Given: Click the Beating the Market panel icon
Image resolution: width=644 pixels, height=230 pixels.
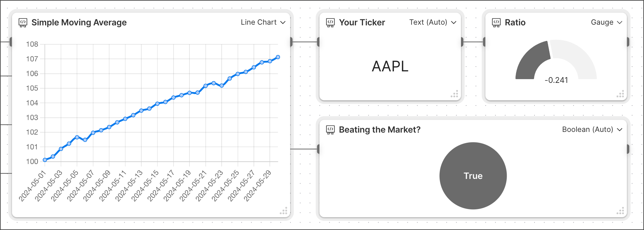Looking at the screenshot, I should 330,130.
